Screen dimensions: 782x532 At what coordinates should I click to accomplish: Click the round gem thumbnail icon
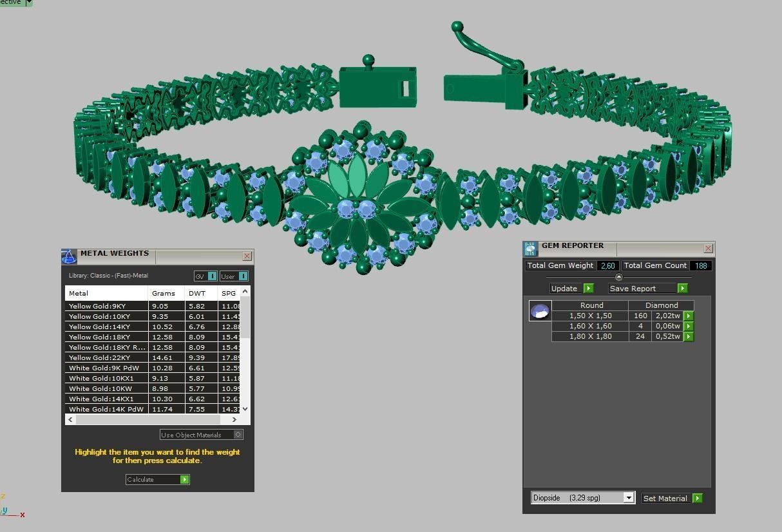(x=540, y=311)
